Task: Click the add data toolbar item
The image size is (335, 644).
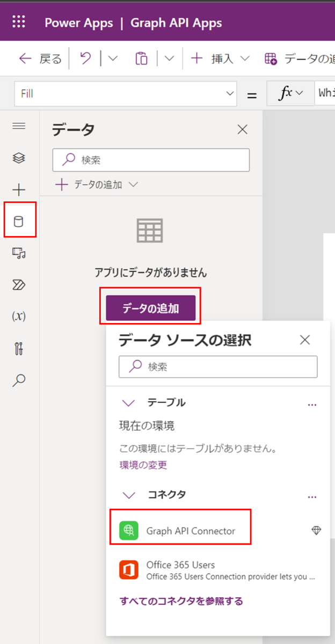Action: (299, 58)
